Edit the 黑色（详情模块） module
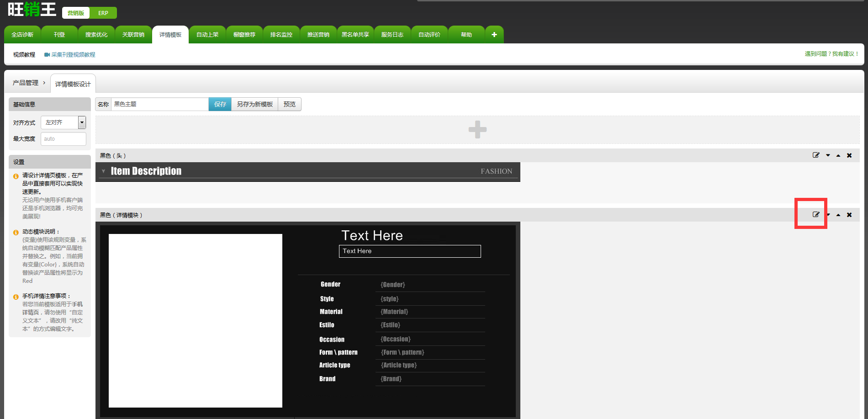The width and height of the screenshot is (868, 419). pyautogui.click(x=816, y=215)
